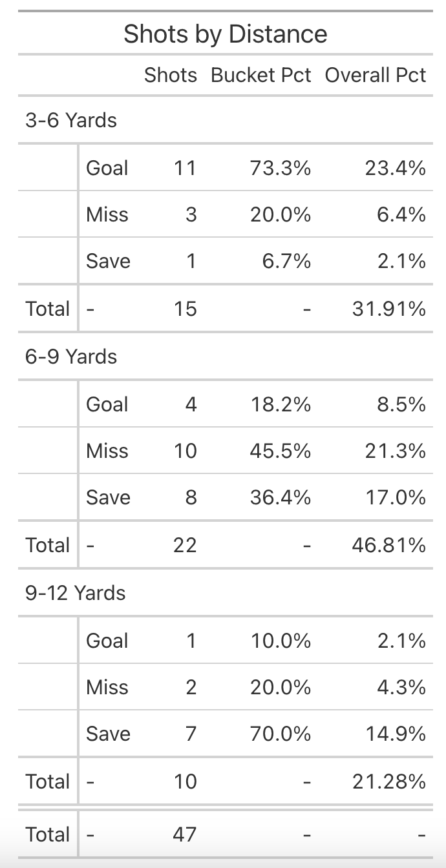Select the Bucket Pct column header
446x868 pixels.
(x=261, y=75)
